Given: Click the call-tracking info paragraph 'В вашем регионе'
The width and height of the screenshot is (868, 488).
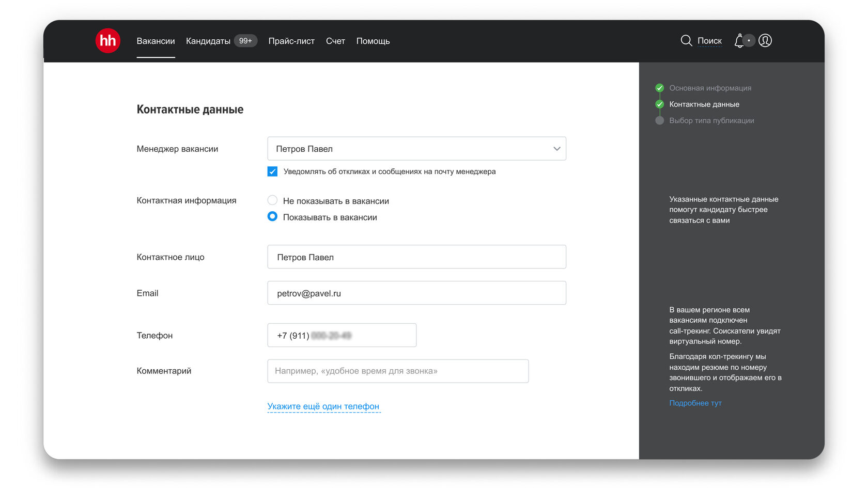Looking at the screenshot, I should 725,325.
